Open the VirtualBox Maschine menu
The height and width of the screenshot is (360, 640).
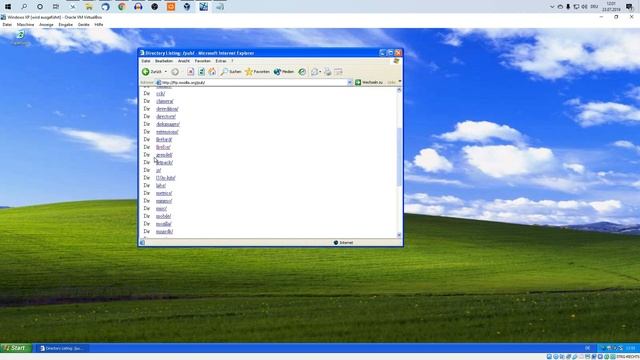point(25,24)
